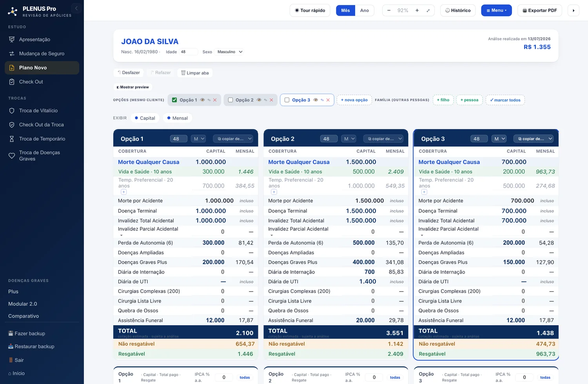Select Plano Novo in the sidebar
The image size is (588, 384).
click(x=42, y=68)
